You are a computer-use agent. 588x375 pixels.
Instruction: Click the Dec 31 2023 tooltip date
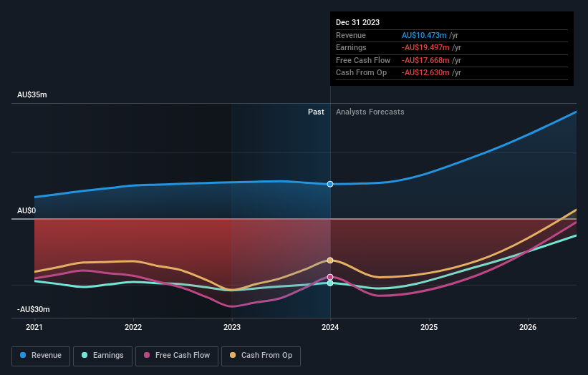click(358, 22)
